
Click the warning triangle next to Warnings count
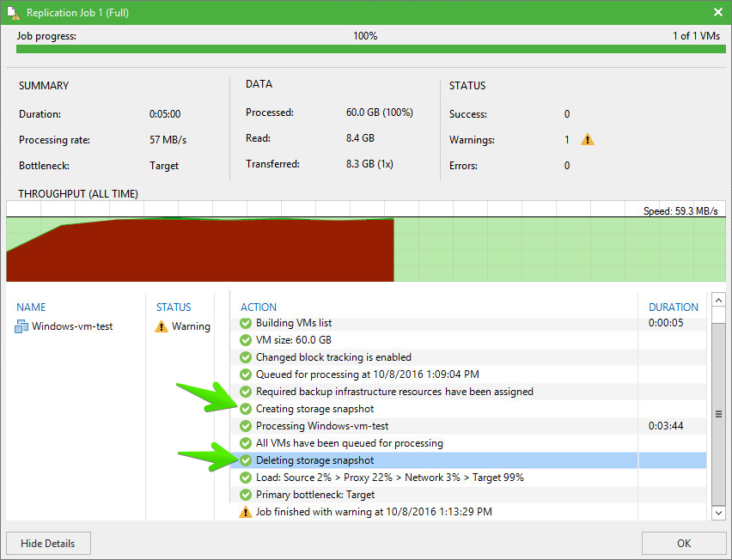588,139
